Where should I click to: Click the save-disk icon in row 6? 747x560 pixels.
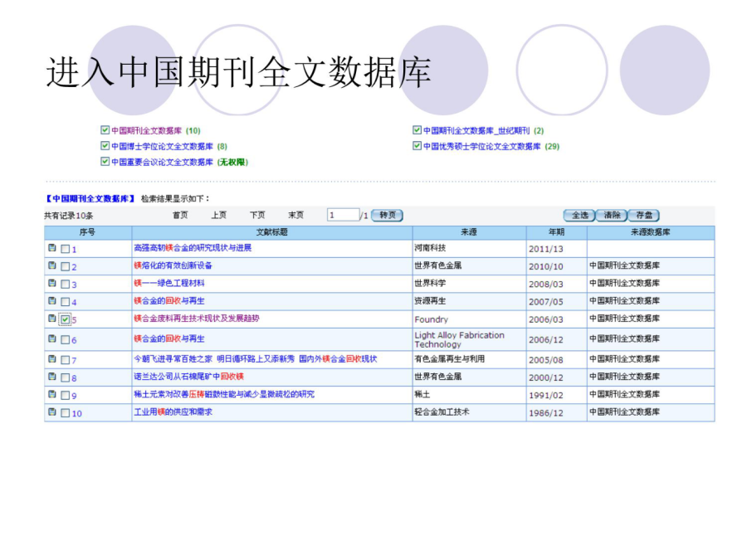pos(52,338)
